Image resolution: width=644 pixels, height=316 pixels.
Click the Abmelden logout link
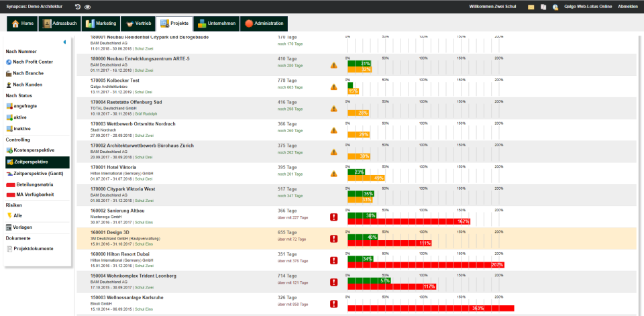click(x=628, y=7)
